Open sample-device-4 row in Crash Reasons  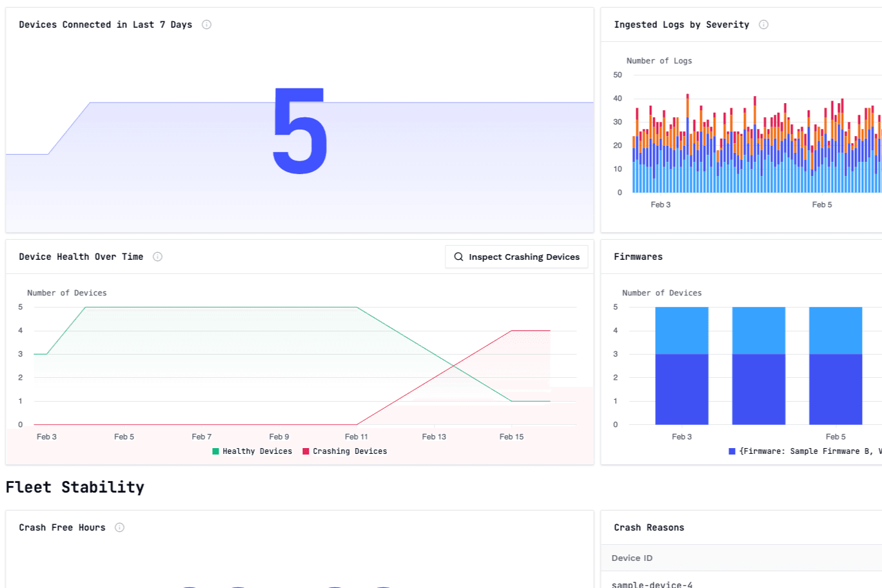click(652, 584)
